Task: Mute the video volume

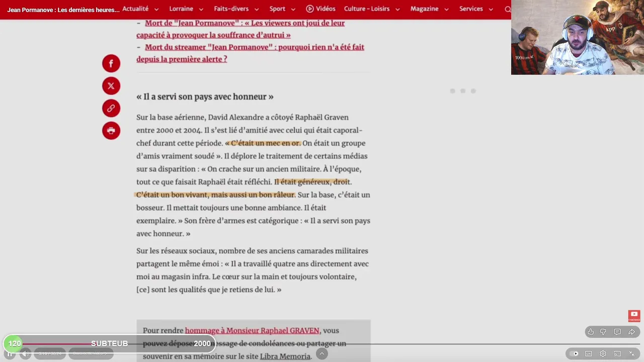Action: [x=25, y=354]
